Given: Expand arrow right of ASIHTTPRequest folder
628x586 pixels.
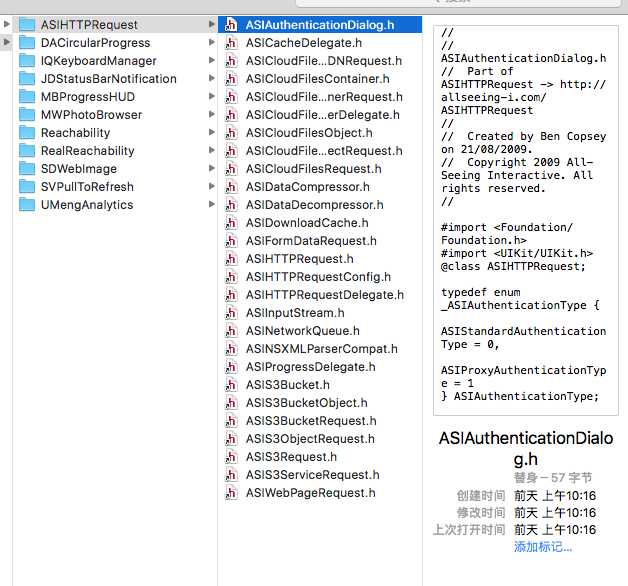Looking at the screenshot, I should pos(211,24).
